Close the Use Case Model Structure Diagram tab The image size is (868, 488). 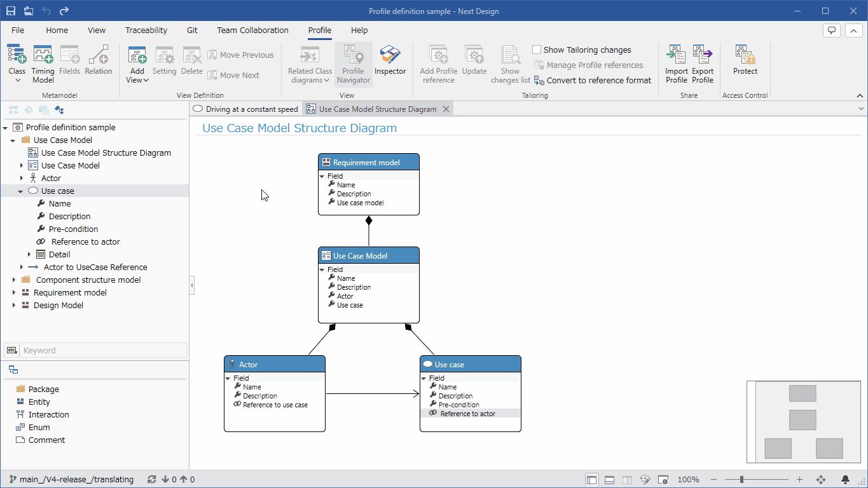[x=446, y=109]
